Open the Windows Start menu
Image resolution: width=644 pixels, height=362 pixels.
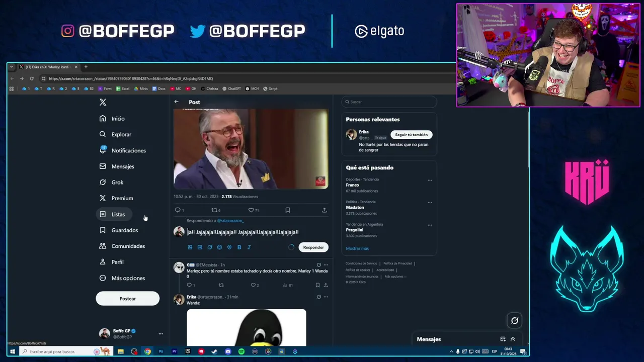(12, 351)
